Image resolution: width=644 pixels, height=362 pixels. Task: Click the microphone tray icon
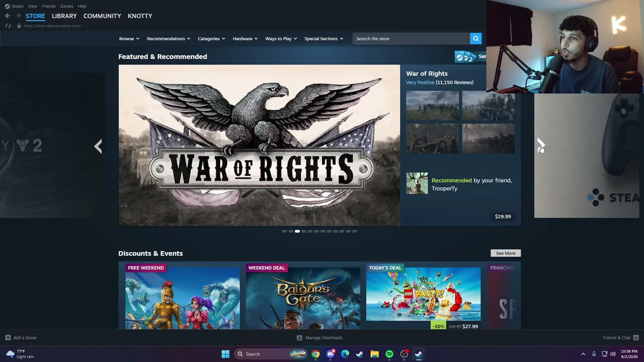[594, 354]
